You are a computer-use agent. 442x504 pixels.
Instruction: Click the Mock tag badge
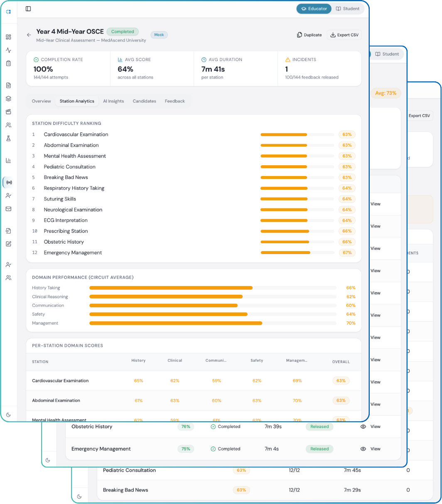pos(159,35)
